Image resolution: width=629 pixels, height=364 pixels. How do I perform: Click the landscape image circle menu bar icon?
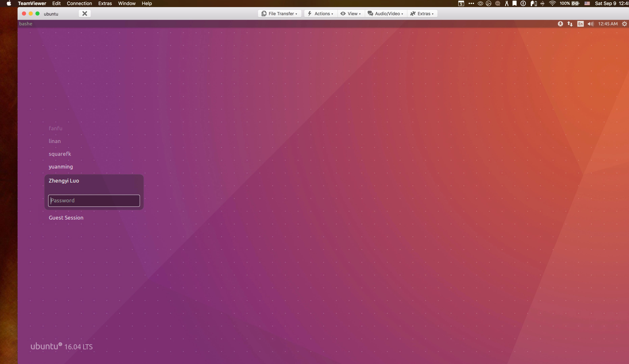click(489, 3)
